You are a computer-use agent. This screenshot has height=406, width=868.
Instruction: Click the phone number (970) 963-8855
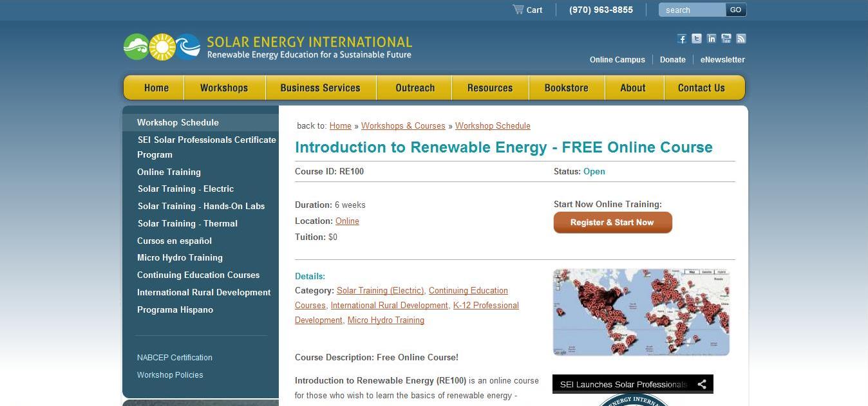coord(601,10)
